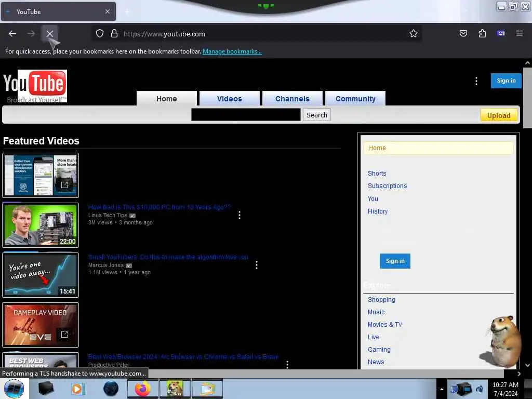
Task: Open the media player taskbar icon
Action: [x=77, y=389]
